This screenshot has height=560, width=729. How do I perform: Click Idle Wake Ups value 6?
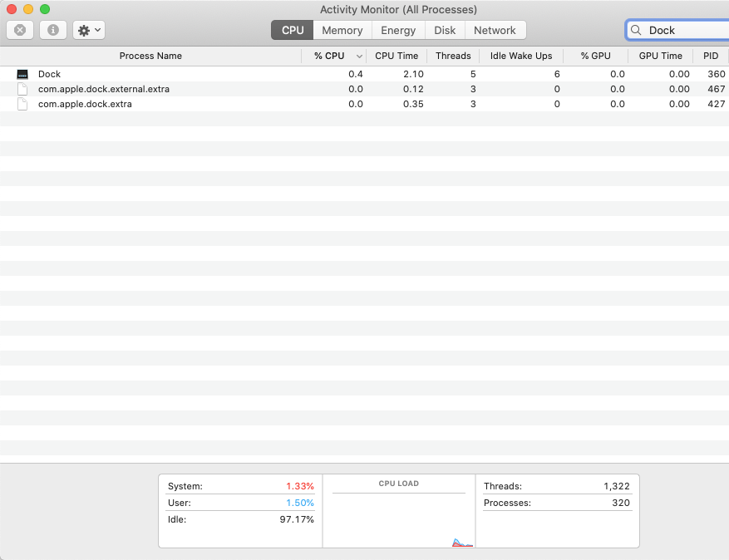[557, 74]
